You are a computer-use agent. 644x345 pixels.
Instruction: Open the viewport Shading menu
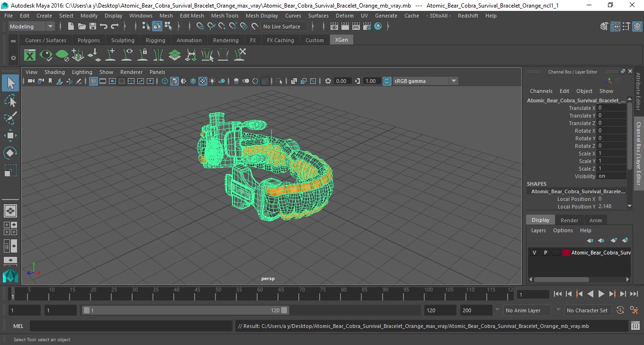(x=54, y=72)
